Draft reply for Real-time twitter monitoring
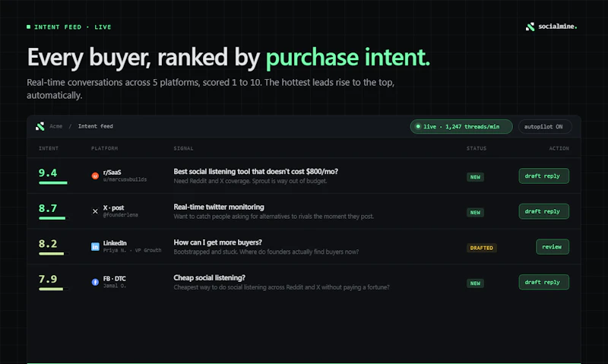Screen dimensions: 608x364 click(x=543, y=211)
